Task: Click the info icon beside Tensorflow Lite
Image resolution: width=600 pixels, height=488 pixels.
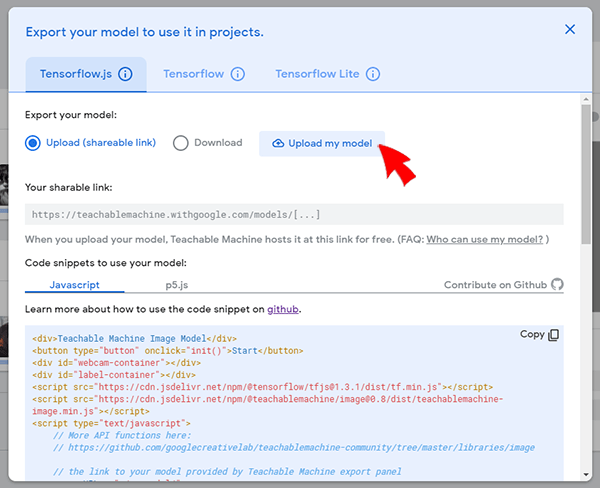Action: pos(373,74)
